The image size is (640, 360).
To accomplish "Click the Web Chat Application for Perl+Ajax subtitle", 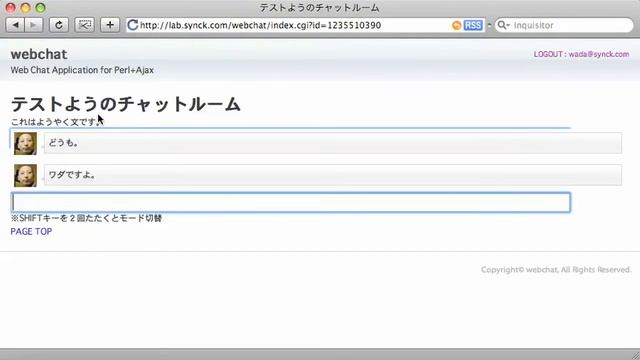I will tap(82, 70).
